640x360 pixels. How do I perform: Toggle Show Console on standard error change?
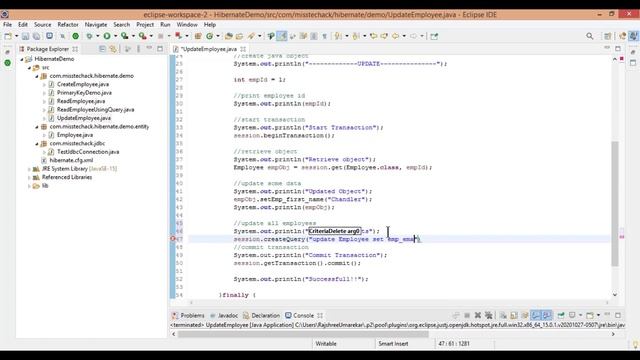click(x=547, y=316)
